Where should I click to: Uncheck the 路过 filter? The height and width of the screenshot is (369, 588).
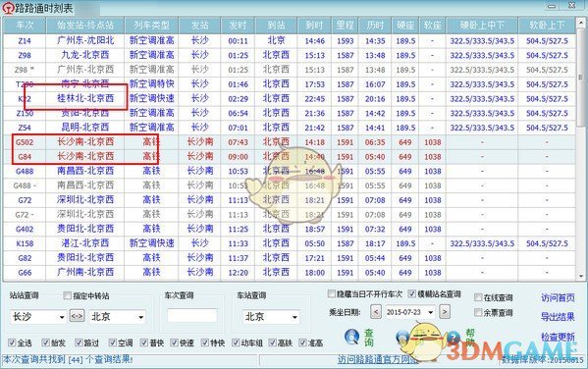click(79, 343)
